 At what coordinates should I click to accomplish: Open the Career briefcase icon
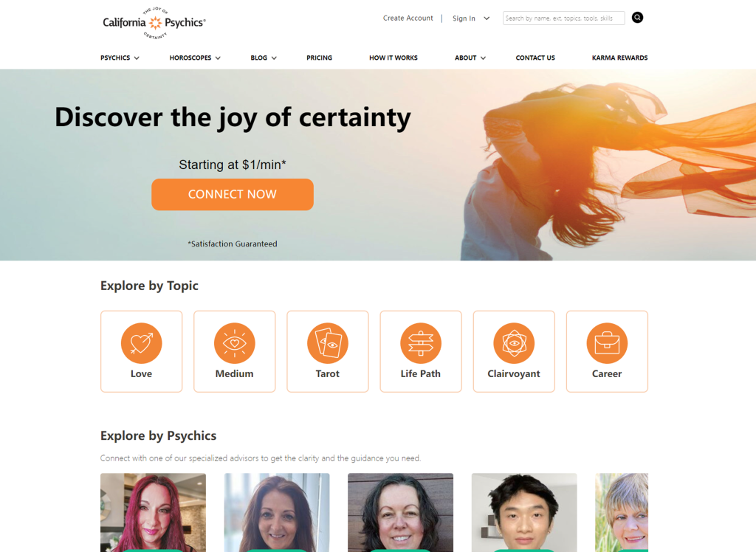point(607,342)
